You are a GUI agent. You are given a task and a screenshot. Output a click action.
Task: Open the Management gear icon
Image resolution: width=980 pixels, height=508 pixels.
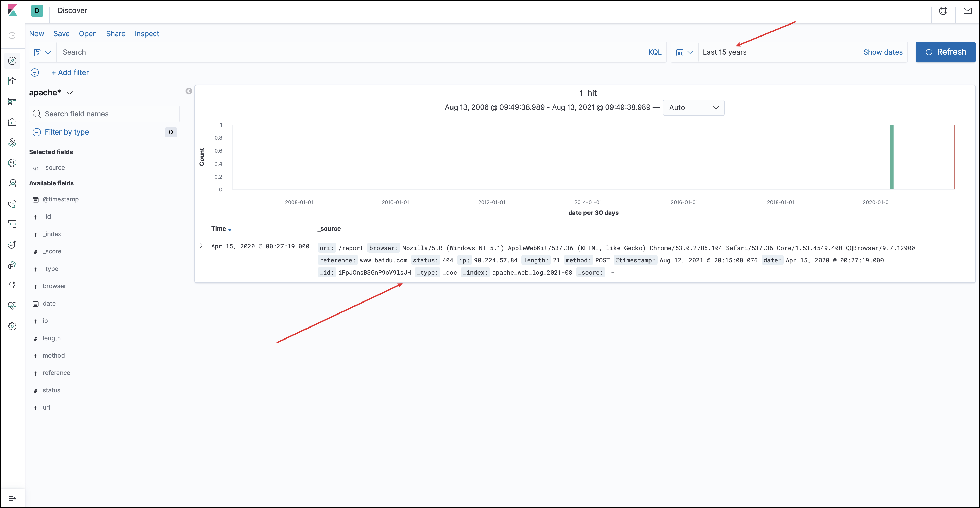point(12,326)
